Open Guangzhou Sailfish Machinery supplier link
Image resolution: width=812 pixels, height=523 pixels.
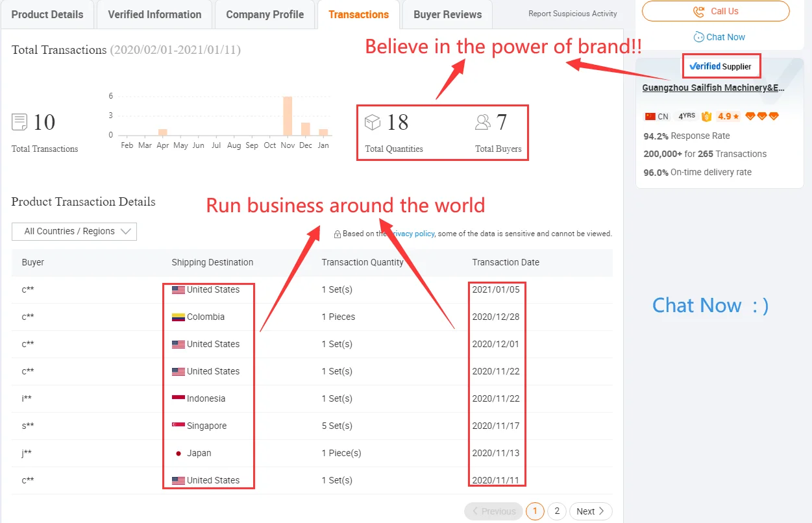tap(713, 88)
